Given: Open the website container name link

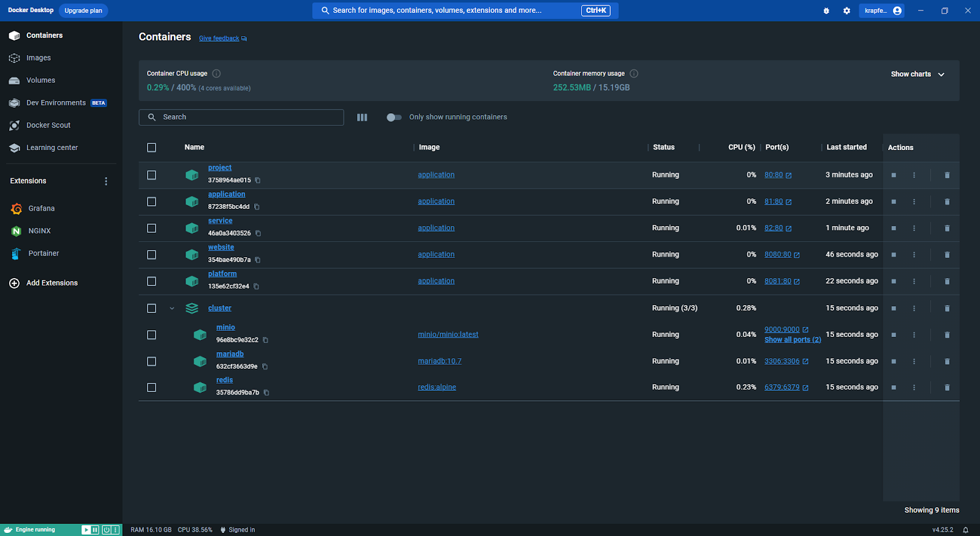Looking at the screenshot, I should pos(221,247).
